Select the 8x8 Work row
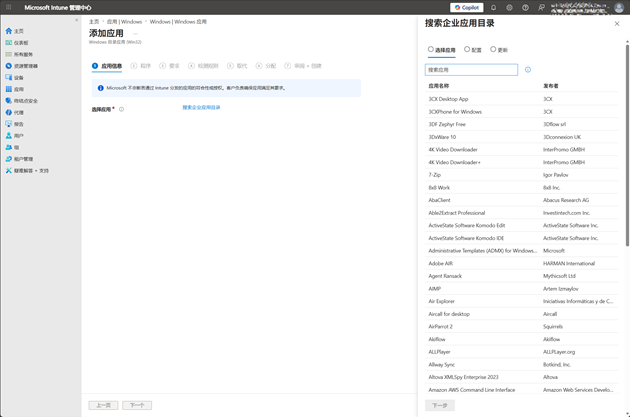This screenshot has width=630, height=417. pos(522,188)
